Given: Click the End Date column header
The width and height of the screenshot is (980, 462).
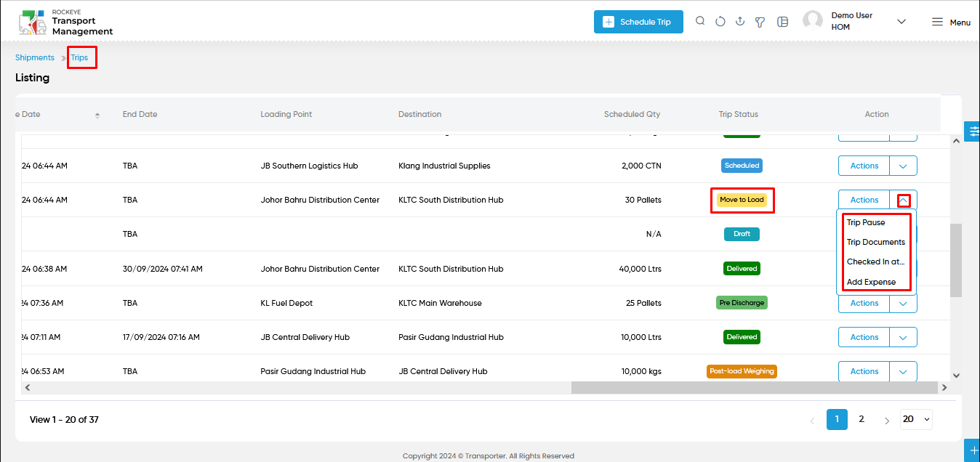Looking at the screenshot, I should coord(140,114).
